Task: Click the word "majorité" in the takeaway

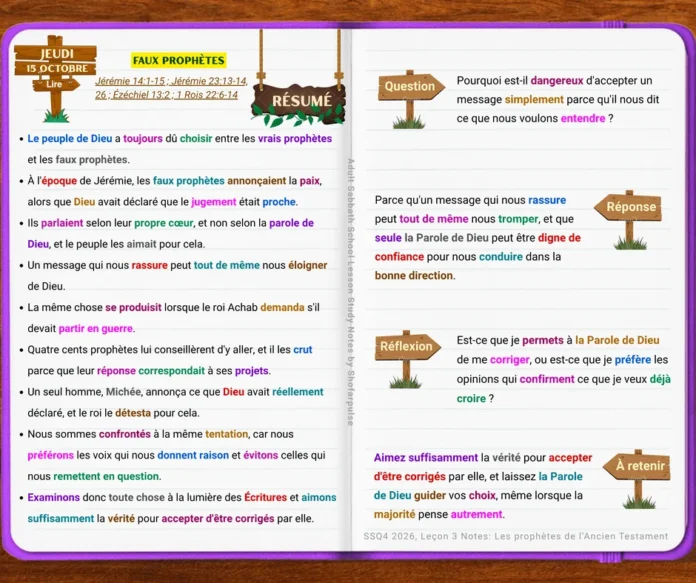Action: [395, 515]
